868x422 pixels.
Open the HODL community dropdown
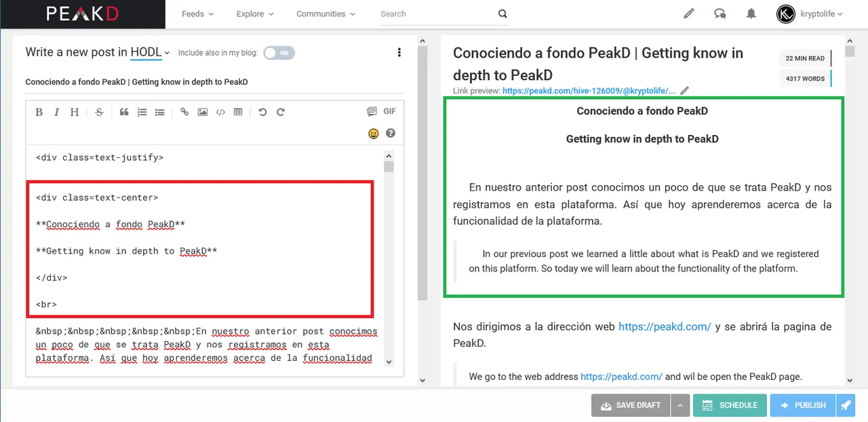click(x=150, y=52)
